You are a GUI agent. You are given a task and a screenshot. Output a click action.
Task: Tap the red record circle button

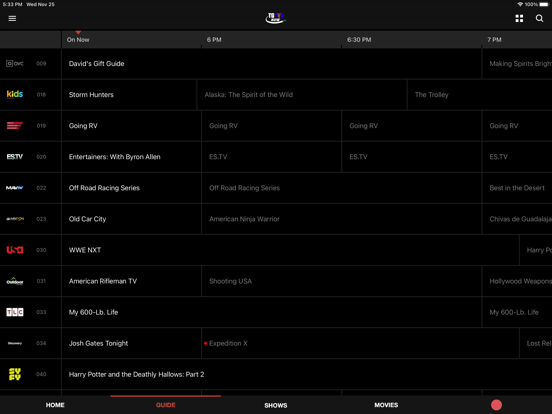tap(496, 405)
